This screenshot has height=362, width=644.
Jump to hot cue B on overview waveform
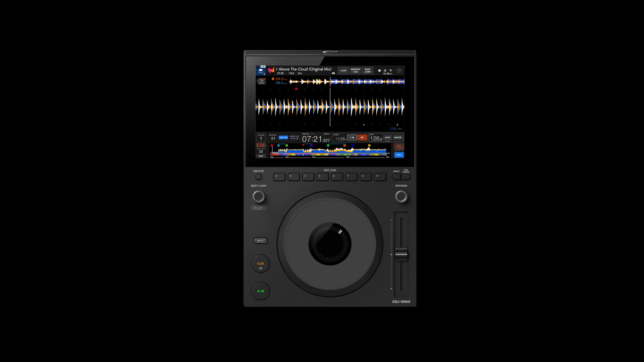(278, 145)
